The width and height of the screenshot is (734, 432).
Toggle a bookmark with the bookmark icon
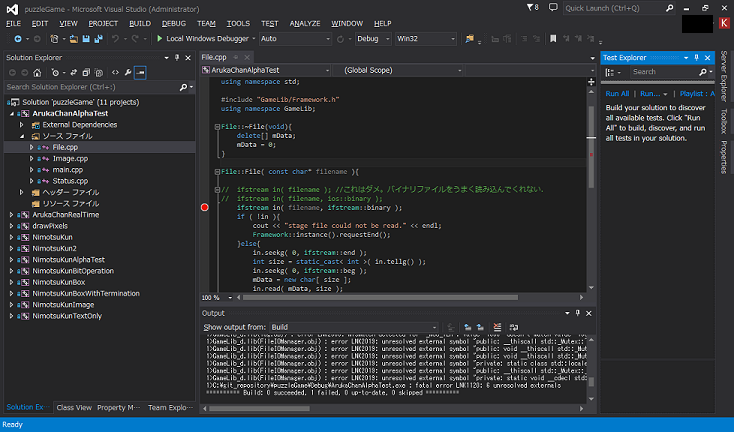553,39
